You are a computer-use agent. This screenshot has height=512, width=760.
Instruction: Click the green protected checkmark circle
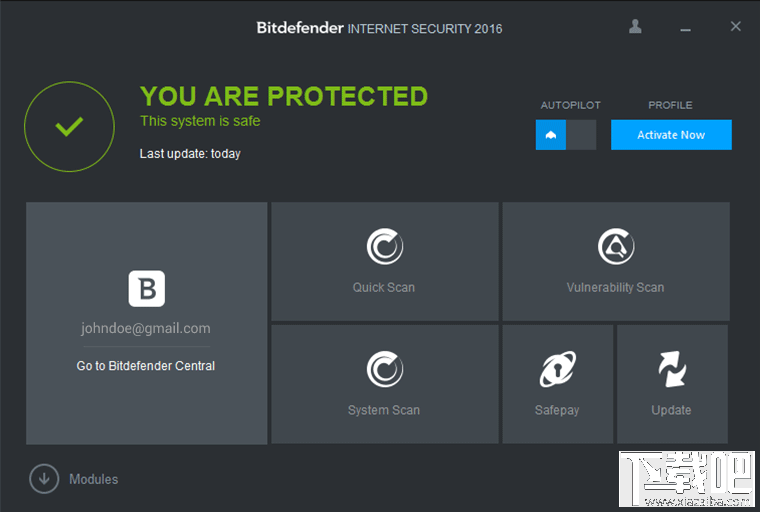point(69,127)
